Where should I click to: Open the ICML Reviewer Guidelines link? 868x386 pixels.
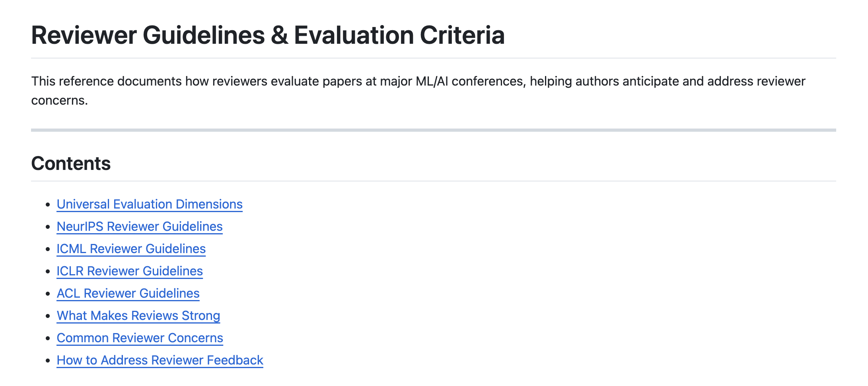131,249
